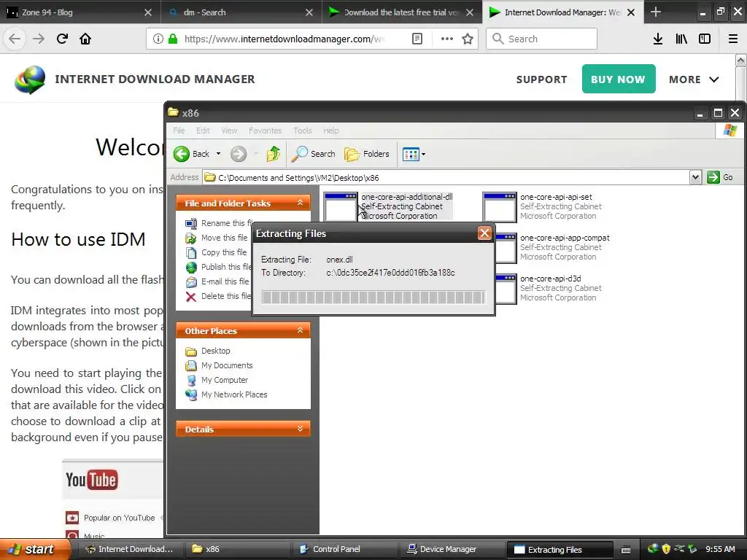Open the Back button history dropdown

tap(218, 154)
